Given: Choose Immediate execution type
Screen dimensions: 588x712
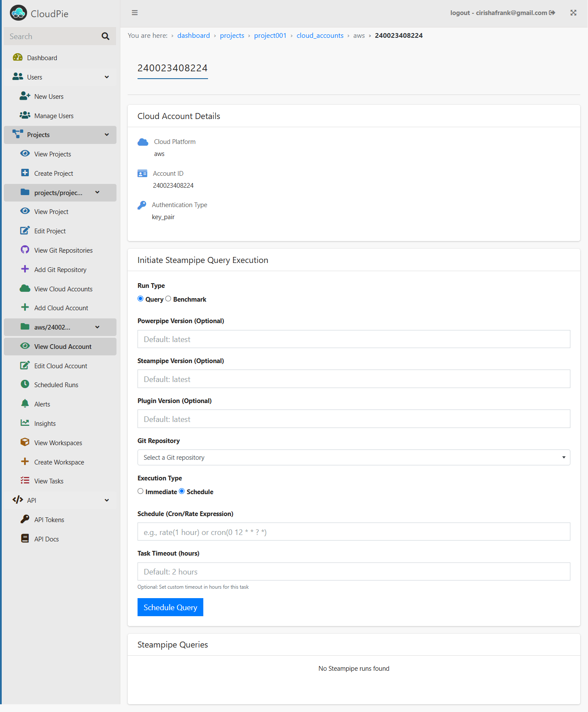Looking at the screenshot, I should (141, 491).
